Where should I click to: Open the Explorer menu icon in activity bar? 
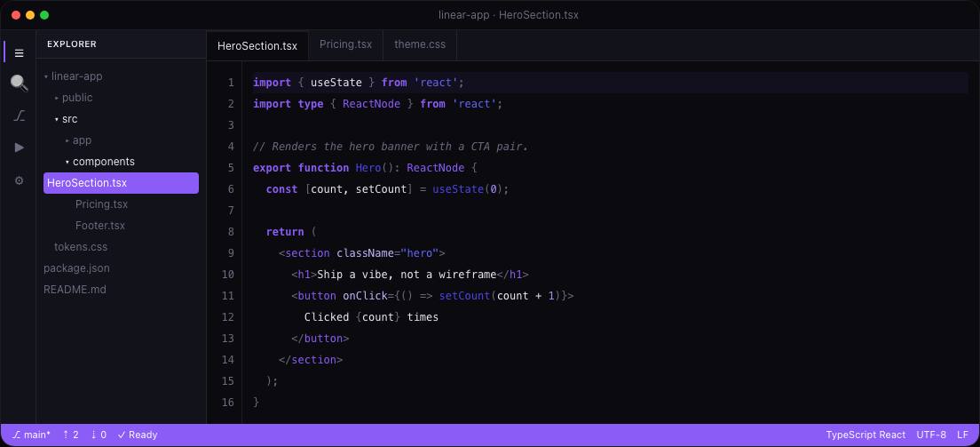[19, 52]
